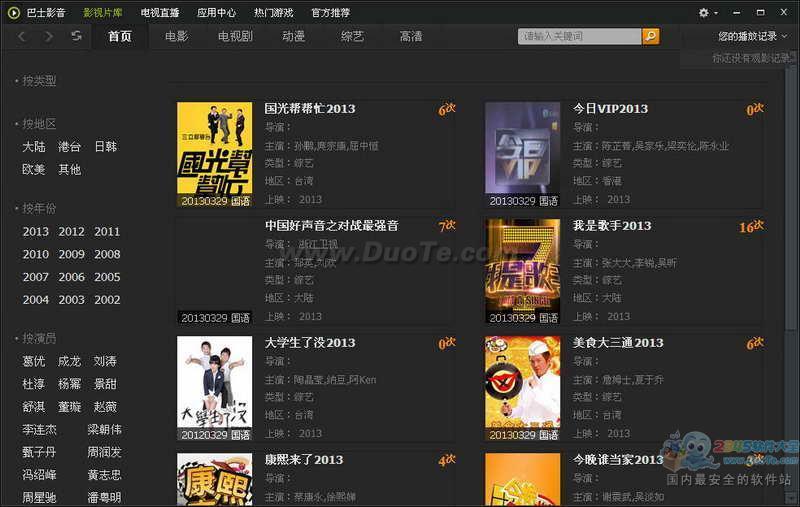This screenshot has width=800, height=507.
Task: Click the keyword search input field
Action: click(580, 36)
